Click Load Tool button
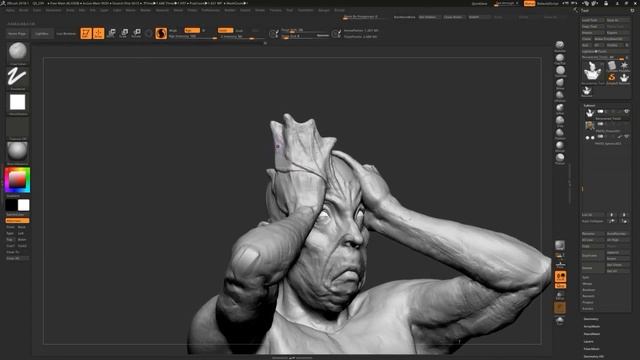 click(x=593, y=20)
